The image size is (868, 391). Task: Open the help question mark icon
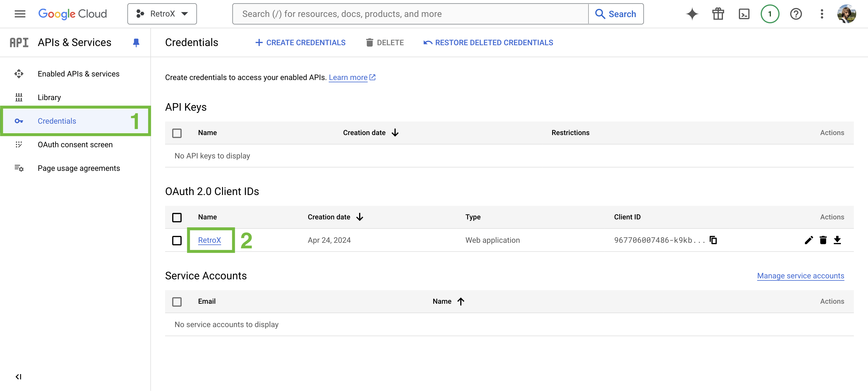795,14
